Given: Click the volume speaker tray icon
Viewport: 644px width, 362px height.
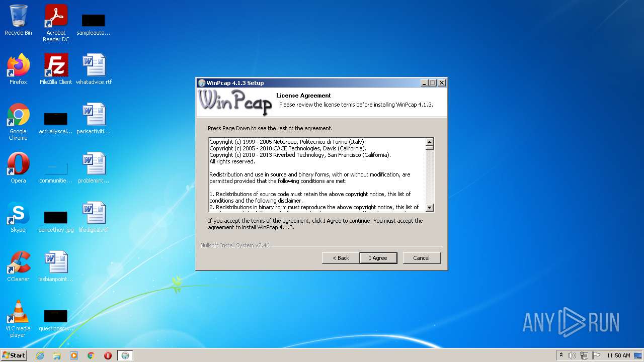Looking at the screenshot, I should (x=572, y=355).
